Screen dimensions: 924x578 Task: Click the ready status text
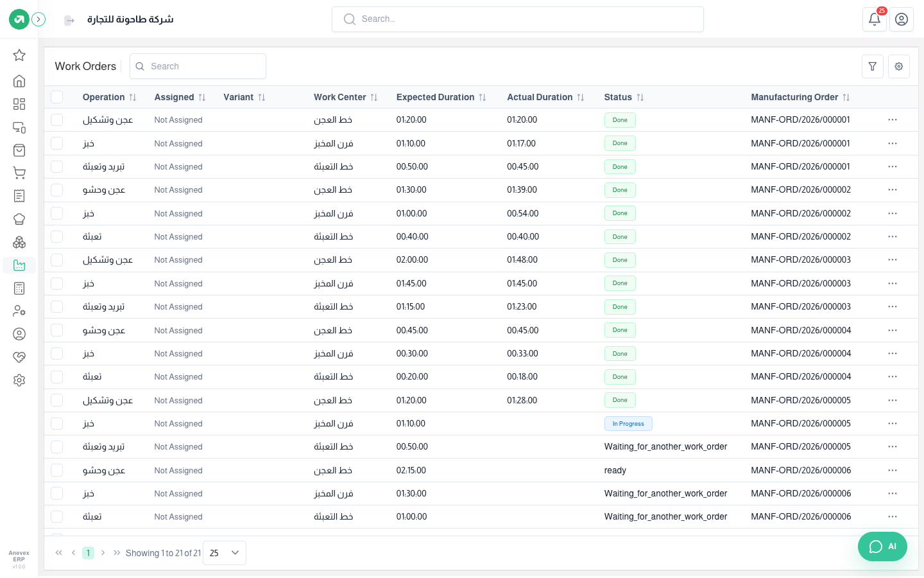tap(615, 471)
